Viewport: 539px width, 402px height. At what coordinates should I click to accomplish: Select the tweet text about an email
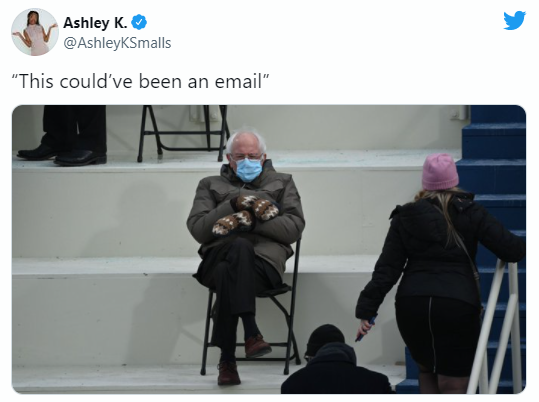click(140, 82)
